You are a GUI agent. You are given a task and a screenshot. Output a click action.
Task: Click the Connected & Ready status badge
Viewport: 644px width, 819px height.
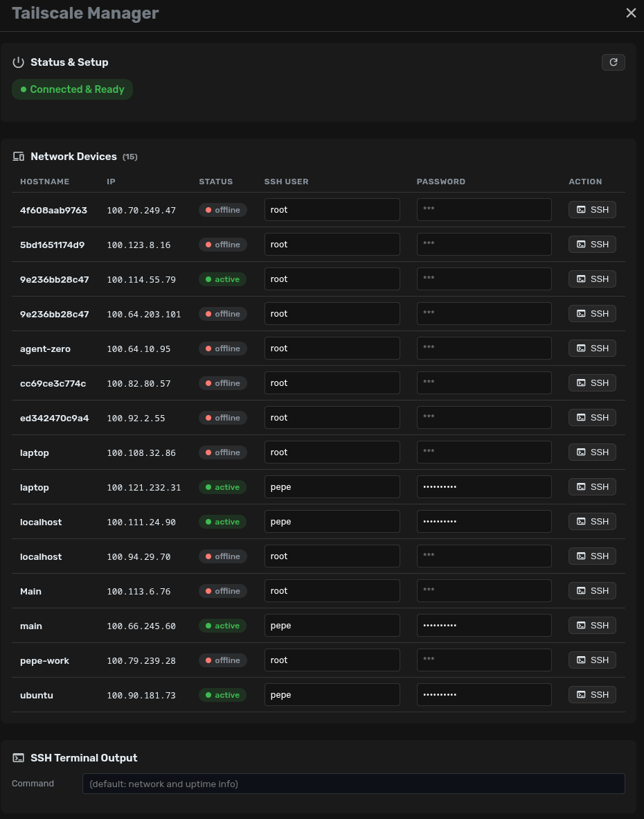click(x=72, y=89)
